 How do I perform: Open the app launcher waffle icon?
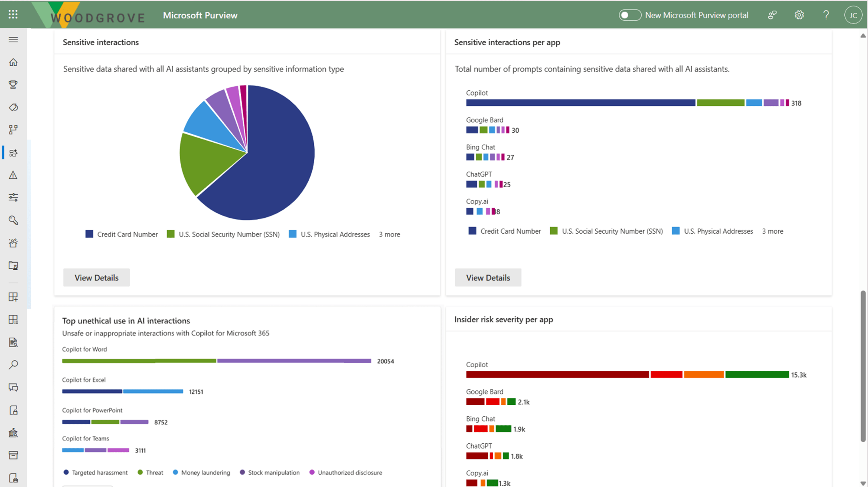(13, 15)
